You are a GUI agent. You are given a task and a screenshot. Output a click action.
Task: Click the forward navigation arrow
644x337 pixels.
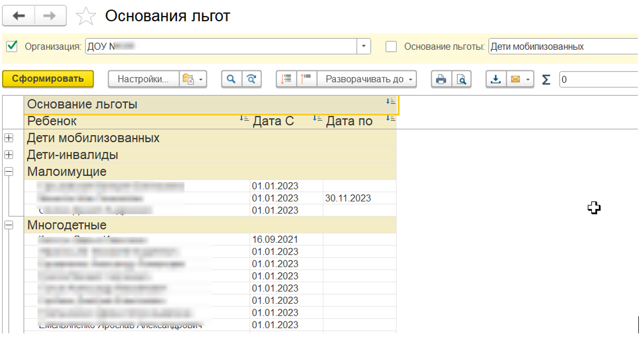click(x=50, y=16)
